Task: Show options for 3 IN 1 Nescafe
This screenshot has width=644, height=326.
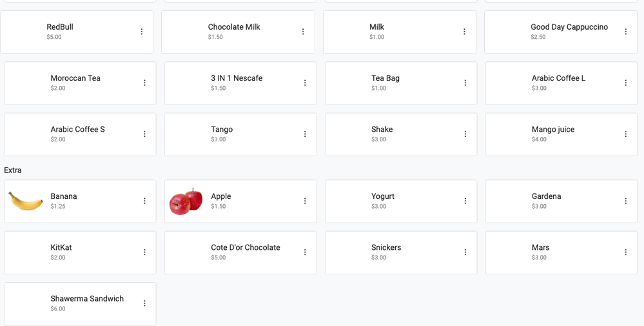Action: [305, 83]
